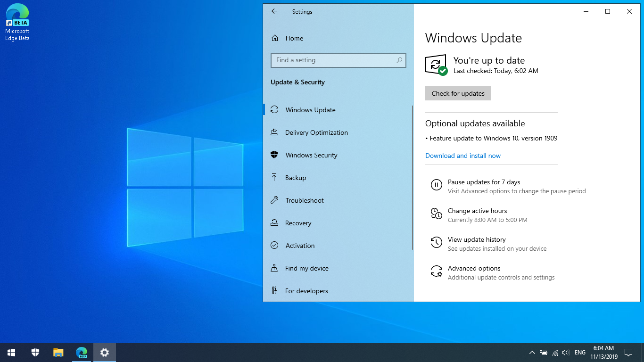The height and width of the screenshot is (362, 644).
Task: Click the Settings sidebar scrollbar
Action: [x=413, y=177]
